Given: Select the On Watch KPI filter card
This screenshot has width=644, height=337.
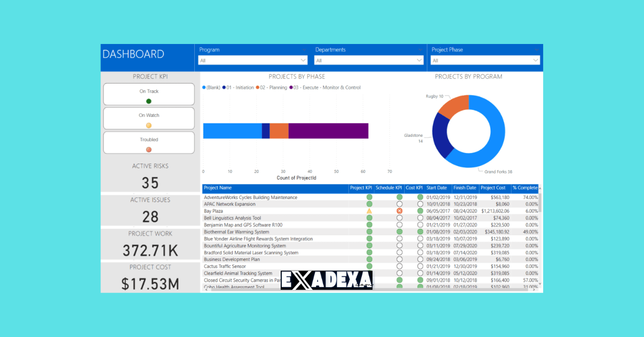Looking at the screenshot, I should pyautogui.click(x=149, y=118).
